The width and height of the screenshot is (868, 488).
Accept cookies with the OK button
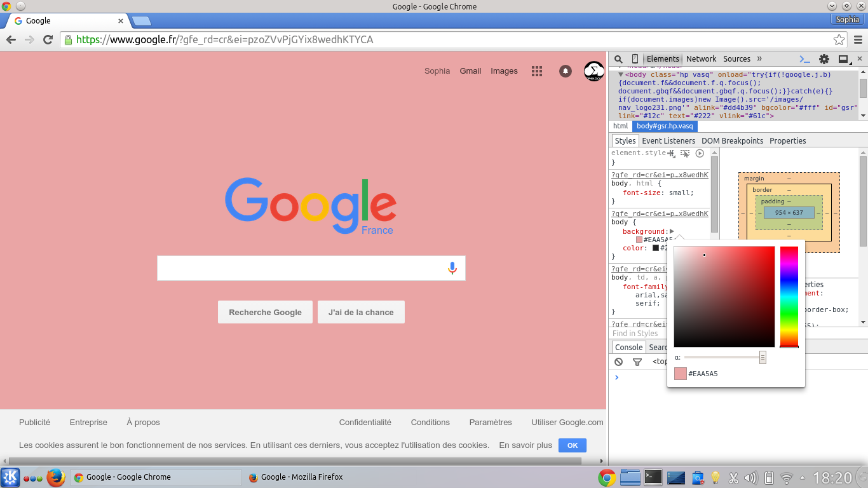pyautogui.click(x=573, y=445)
